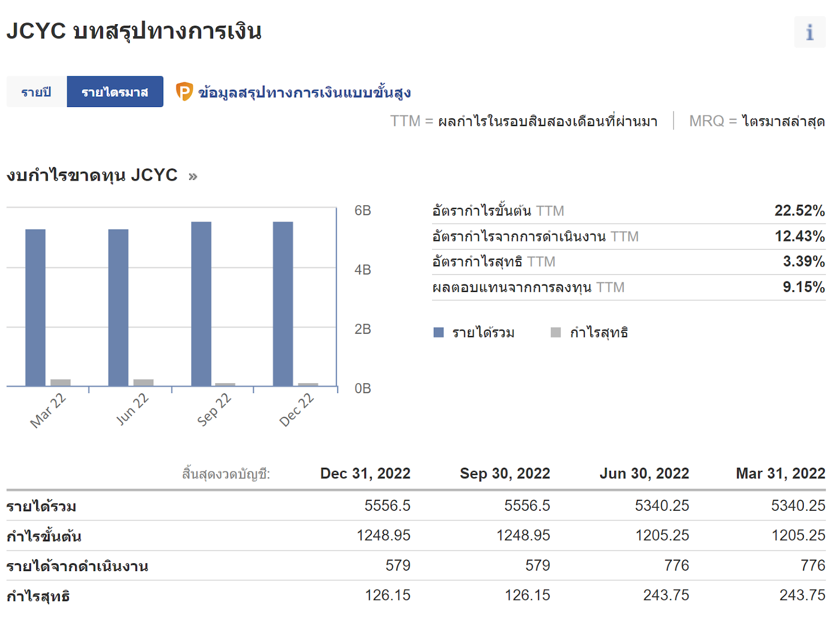Click the double-chevron beside งบกำไรขาดทุน JCYC
This screenshot has height=631, width=840.
click(x=193, y=176)
